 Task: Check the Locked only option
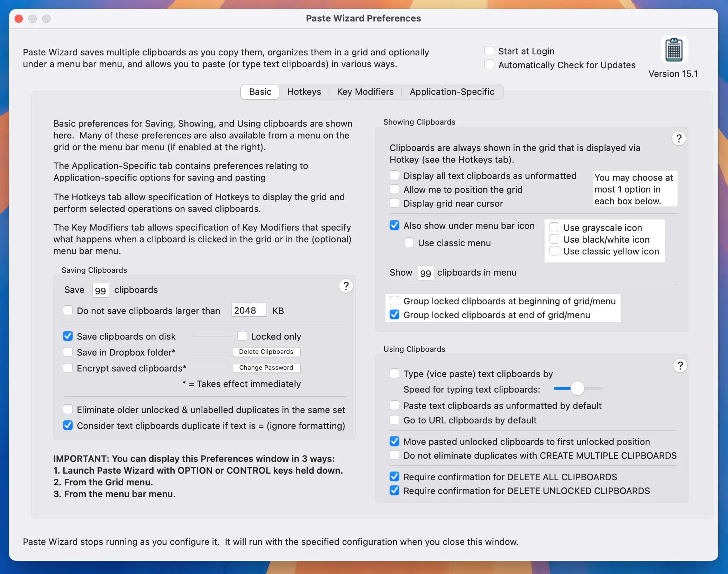tap(242, 336)
